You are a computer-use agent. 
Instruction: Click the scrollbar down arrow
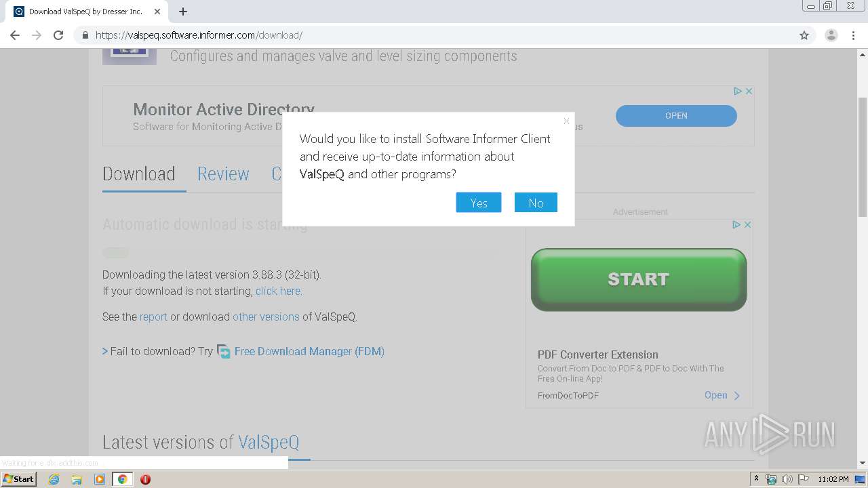pyautogui.click(x=863, y=464)
